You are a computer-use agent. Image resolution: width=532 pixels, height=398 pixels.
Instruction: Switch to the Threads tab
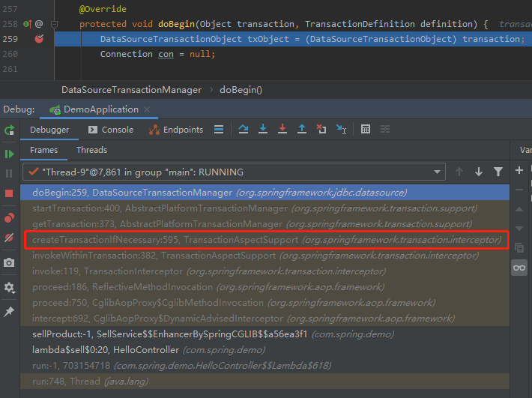coord(91,150)
